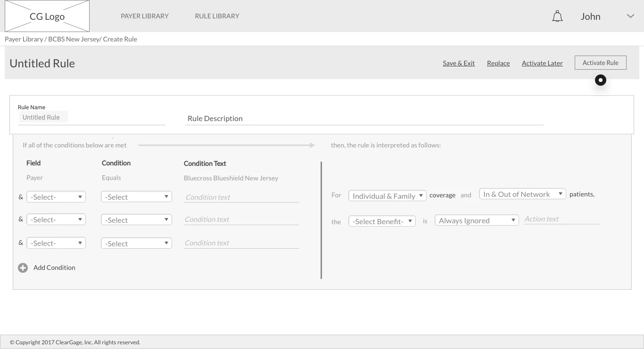
Task: Click the Bluecross Blueshield New Jersey text
Action: pos(231,178)
